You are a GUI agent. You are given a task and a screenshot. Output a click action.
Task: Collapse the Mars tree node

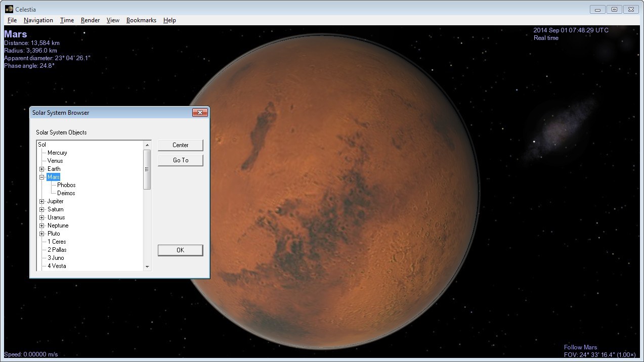click(42, 177)
